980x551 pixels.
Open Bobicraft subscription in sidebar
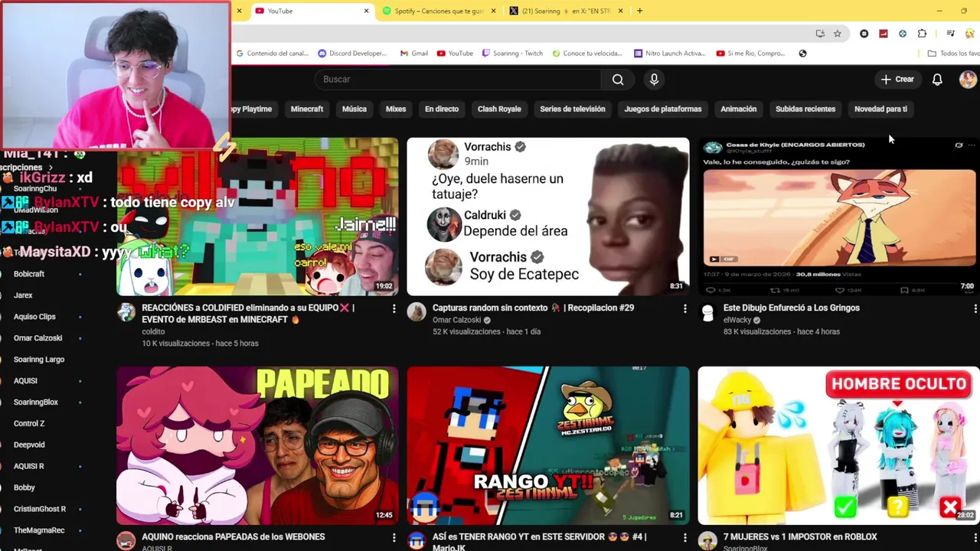pyautogui.click(x=29, y=274)
